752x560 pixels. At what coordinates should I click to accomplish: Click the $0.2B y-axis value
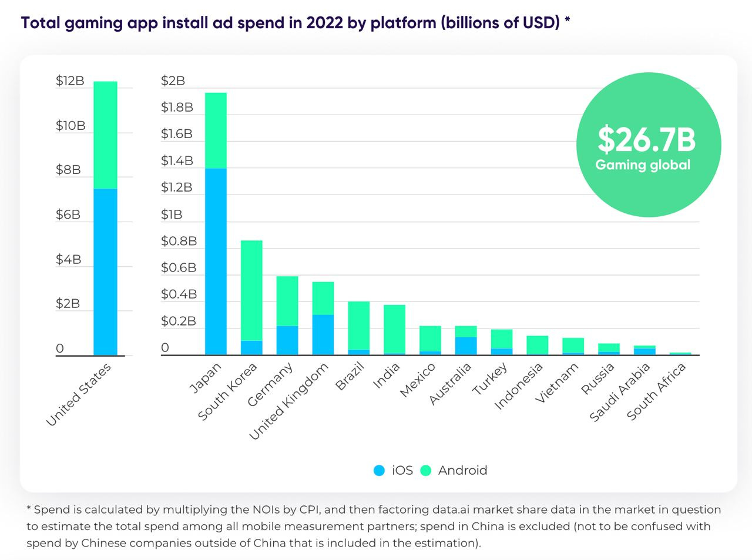pos(179,321)
